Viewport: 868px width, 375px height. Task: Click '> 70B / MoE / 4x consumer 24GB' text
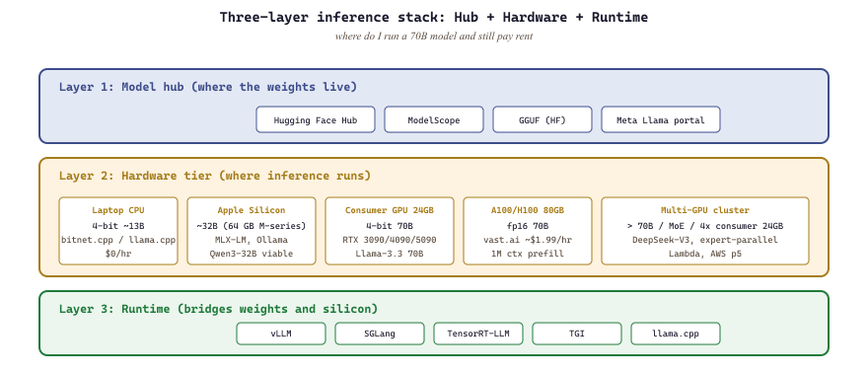705,226
